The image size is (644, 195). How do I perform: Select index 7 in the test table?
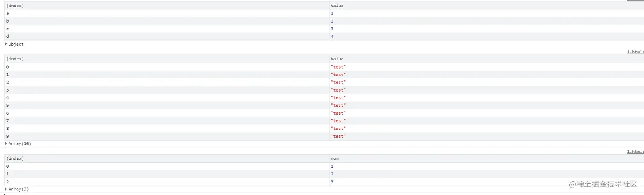[x=7, y=121]
